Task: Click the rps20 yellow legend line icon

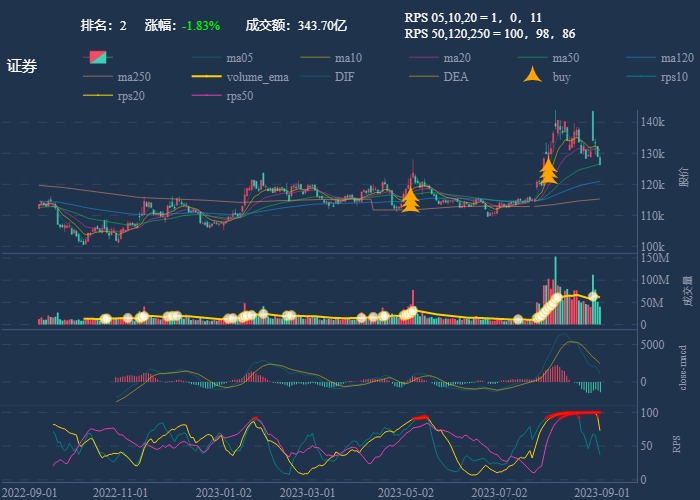Action: coord(96,96)
